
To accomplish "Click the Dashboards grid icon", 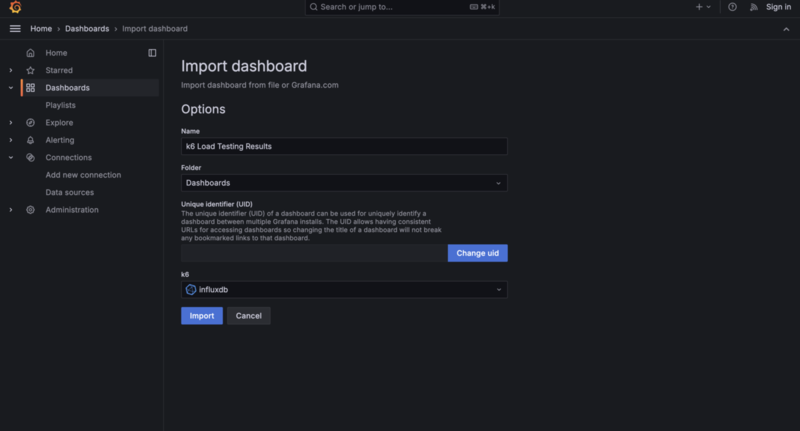I will tap(31, 88).
